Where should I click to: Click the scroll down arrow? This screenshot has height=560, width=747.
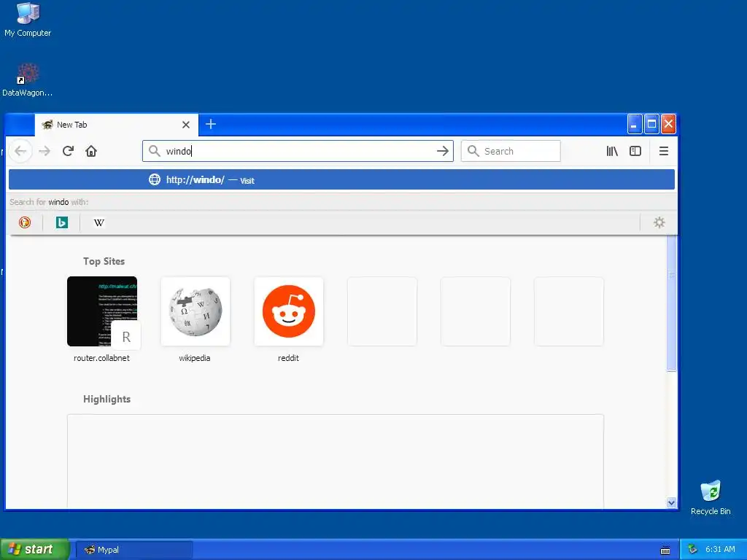click(x=672, y=503)
